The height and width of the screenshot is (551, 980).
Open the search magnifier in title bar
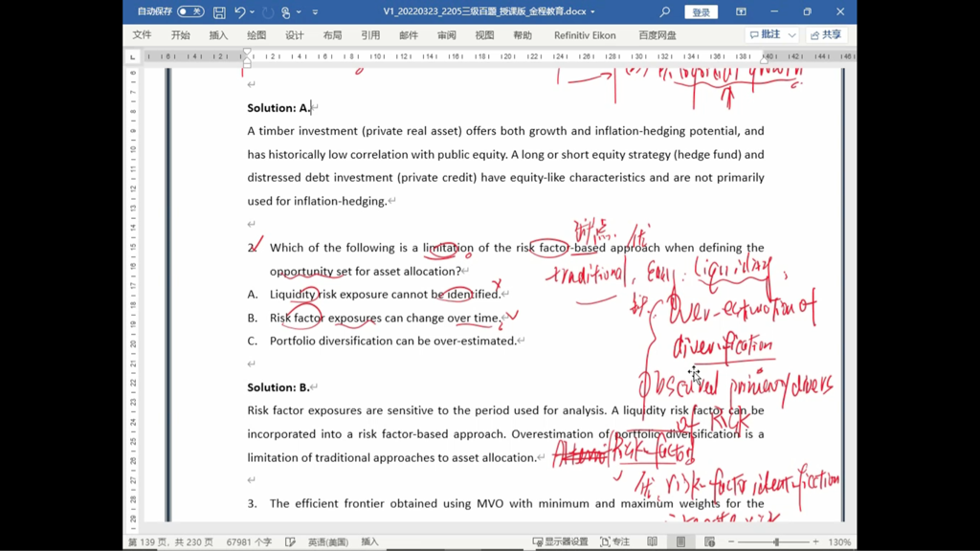665,12
